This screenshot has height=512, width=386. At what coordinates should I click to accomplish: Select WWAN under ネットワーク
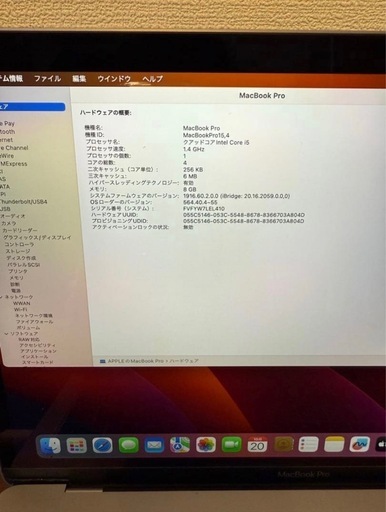click(x=22, y=303)
